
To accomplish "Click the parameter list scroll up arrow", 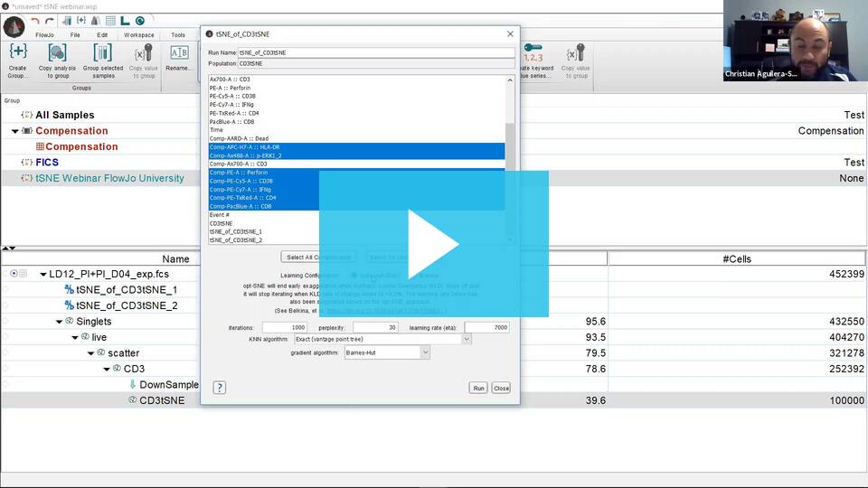I will (x=510, y=80).
